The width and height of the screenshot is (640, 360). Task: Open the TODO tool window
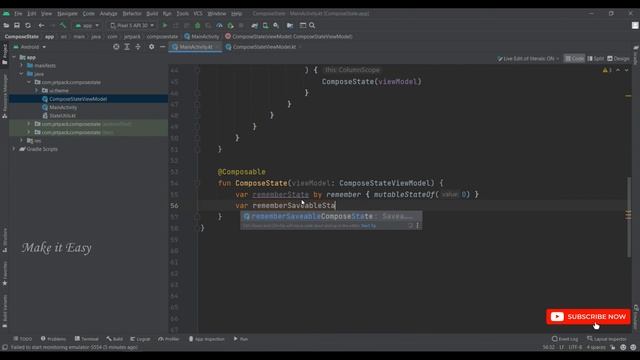point(22,339)
